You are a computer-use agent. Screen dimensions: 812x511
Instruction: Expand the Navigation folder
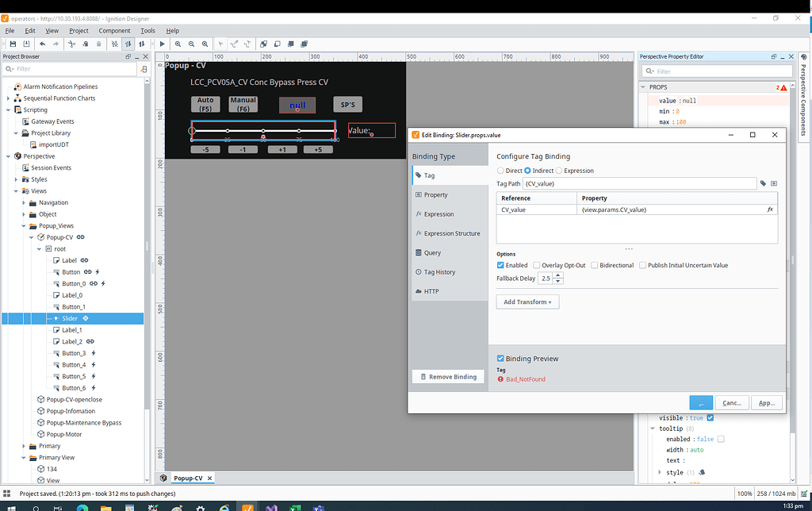[x=24, y=202]
